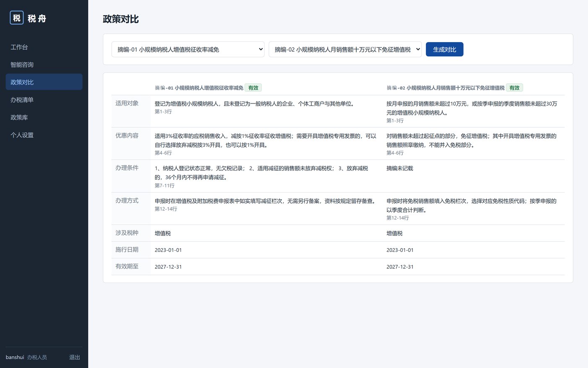Open the 摘编-02 policy dropdown
This screenshot has width=588, height=368.
coord(345,49)
